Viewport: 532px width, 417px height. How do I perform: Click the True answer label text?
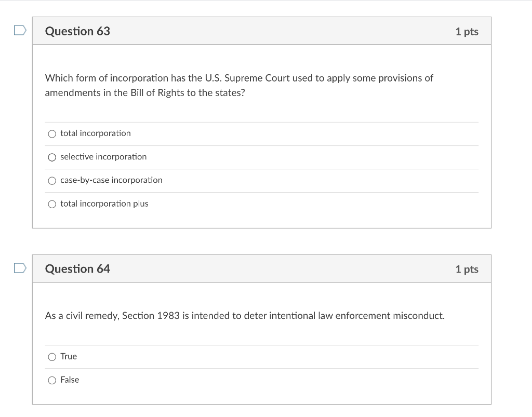[68, 357]
